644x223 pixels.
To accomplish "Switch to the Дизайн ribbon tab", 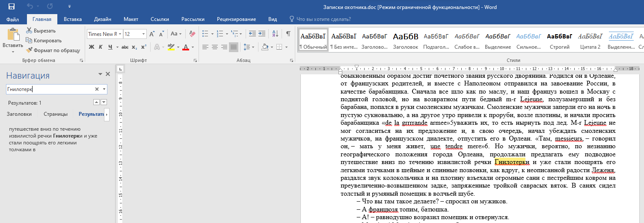I will pos(103,19).
